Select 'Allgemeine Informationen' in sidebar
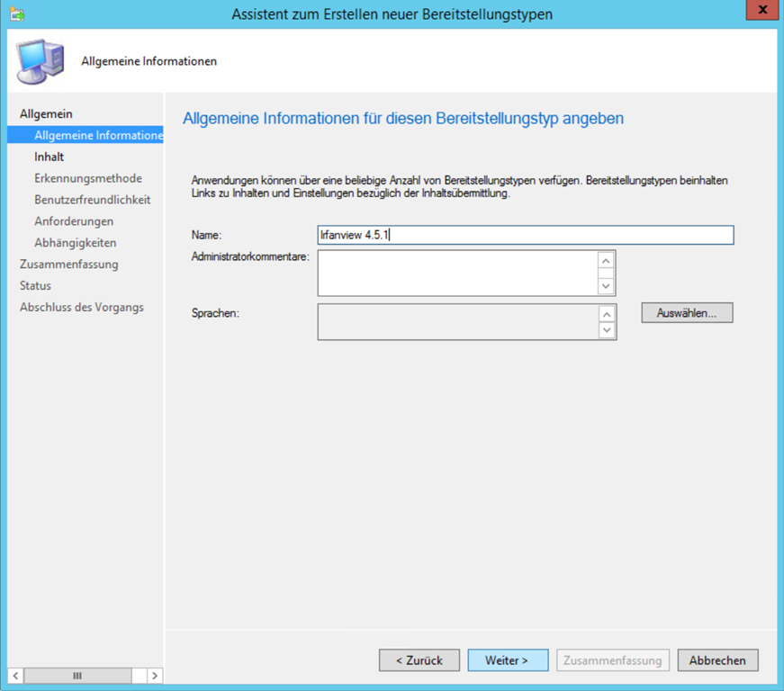The height and width of the screenshot is (691, 784). pyautogui.click(x=98, y=136)
